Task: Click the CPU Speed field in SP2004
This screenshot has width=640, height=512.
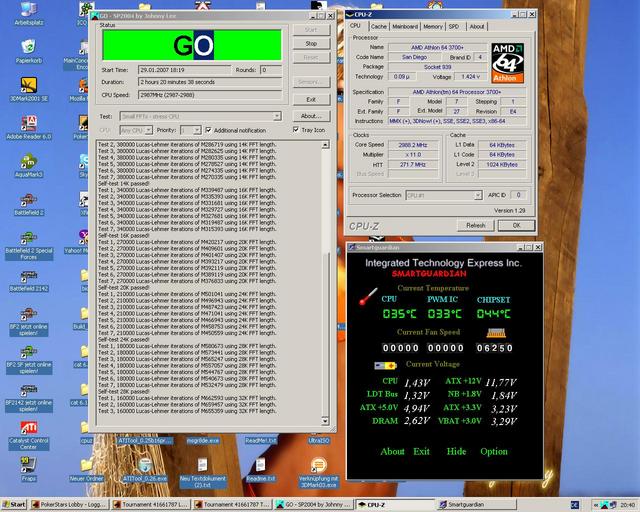Action: click(210, 95)
